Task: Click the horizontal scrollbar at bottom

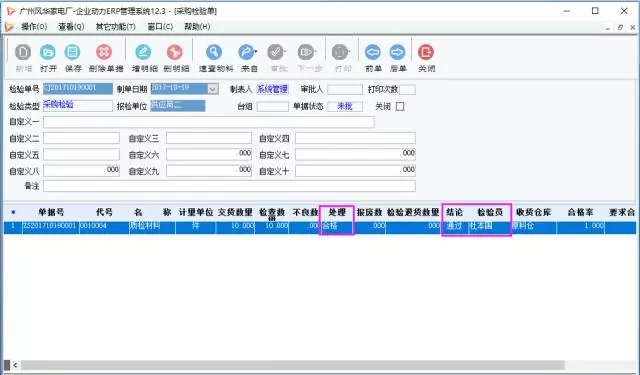Action: (293, 365)
